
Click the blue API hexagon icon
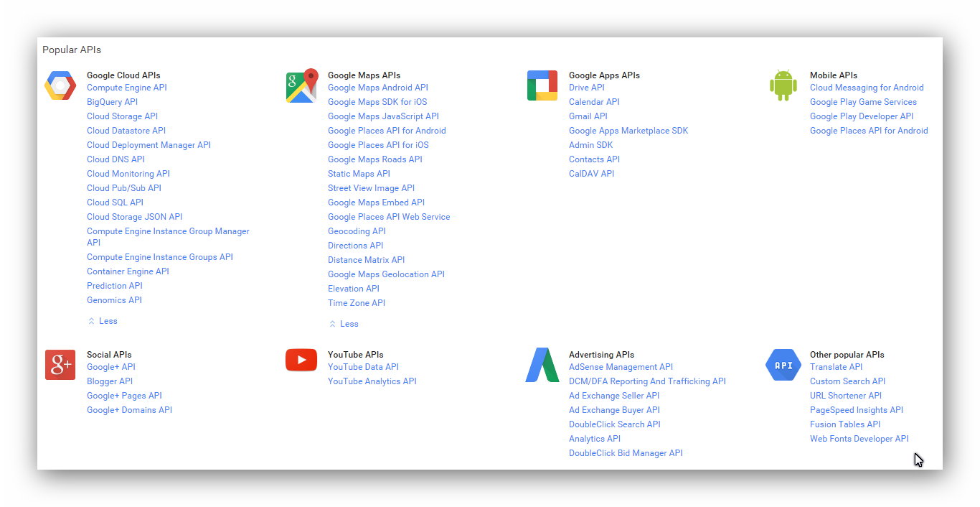[783, 365]
